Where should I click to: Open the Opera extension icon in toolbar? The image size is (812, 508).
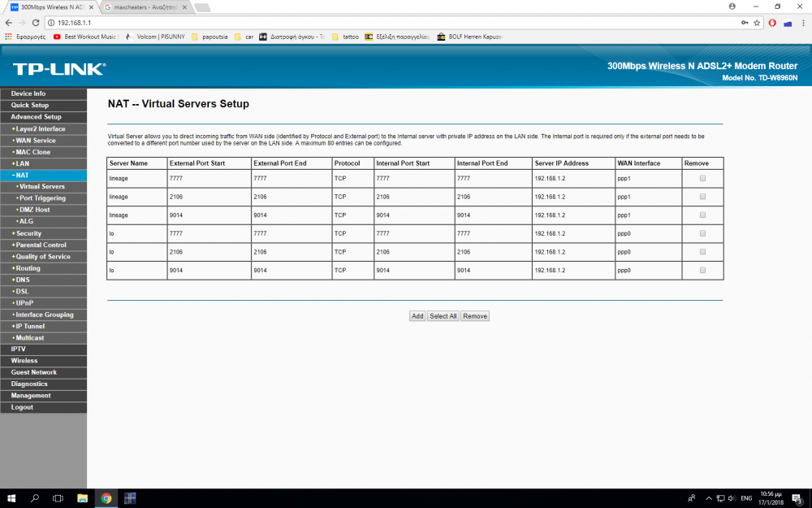[x=772, y=23]
